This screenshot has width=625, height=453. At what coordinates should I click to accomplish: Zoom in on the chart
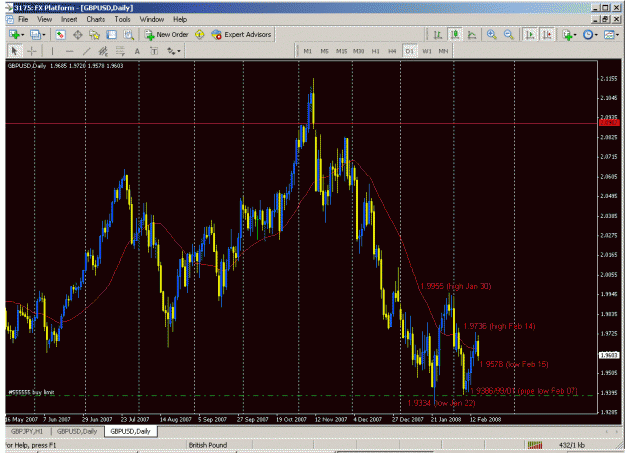click(491, 35)
